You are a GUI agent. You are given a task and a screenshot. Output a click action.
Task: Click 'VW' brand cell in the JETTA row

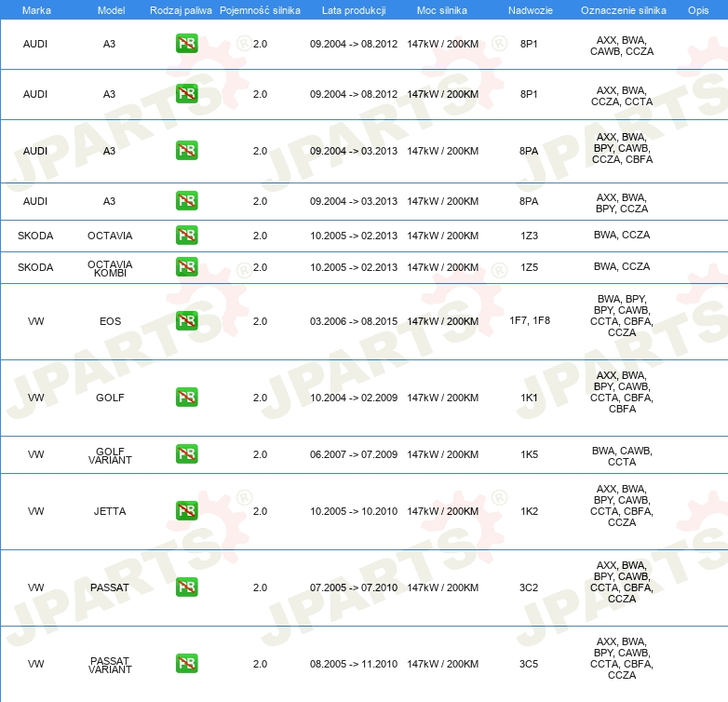(x=35, y=511)
